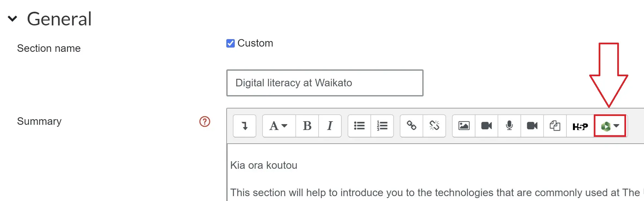Open the paragraph styles dropdown

click(x=279, y=126)
